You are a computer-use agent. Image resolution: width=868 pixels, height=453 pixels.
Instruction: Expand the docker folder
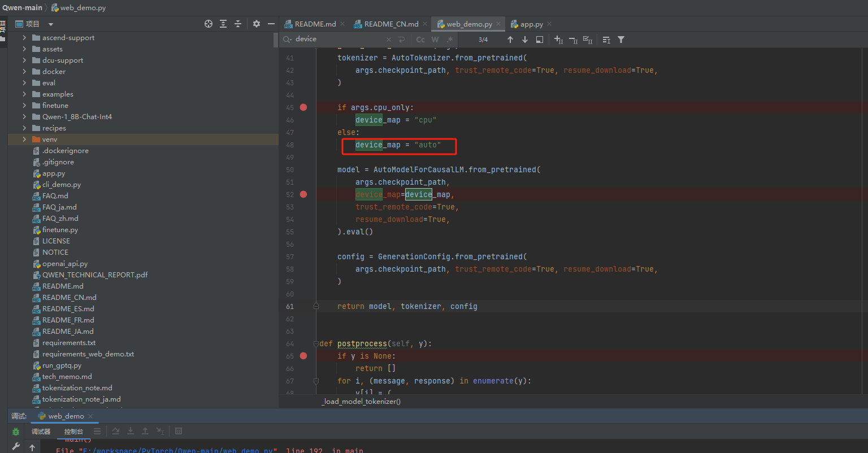24,72
